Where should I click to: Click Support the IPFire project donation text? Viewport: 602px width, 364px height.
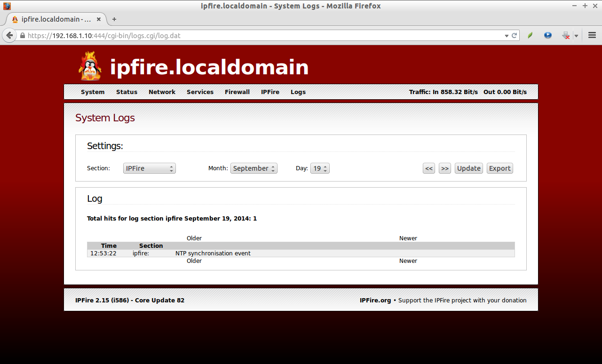click(462, 301)
